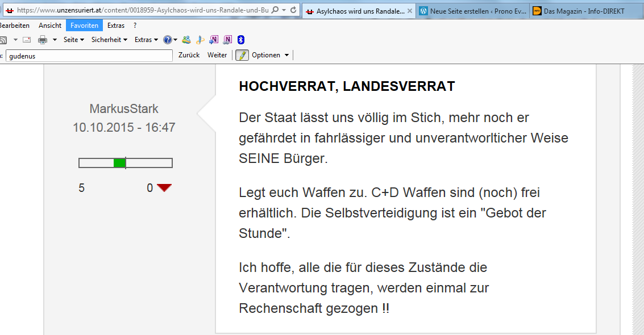Open the blue help question mark icon
Viewport: 644px width, 335px height.
coord(168,40)
